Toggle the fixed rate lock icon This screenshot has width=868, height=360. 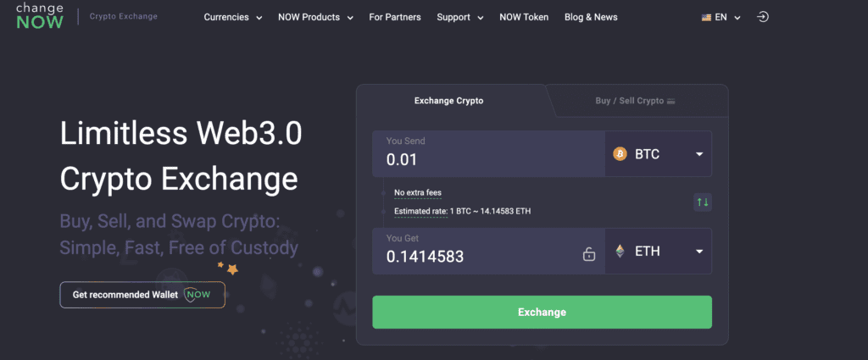[x=589, y=254]
